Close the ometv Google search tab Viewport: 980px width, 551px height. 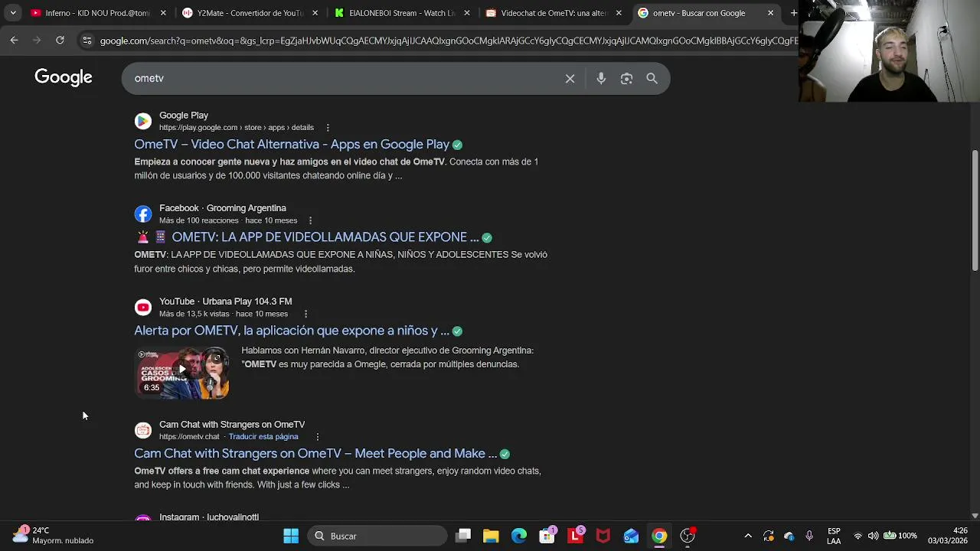coord(770,13)
